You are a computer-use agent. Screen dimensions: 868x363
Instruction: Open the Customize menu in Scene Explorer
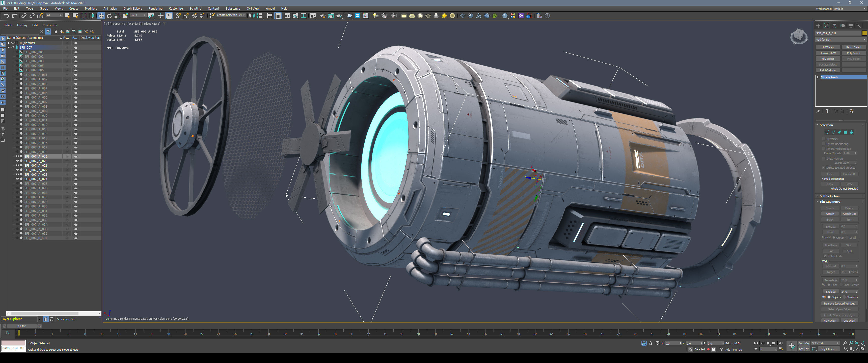coord(50,25)
